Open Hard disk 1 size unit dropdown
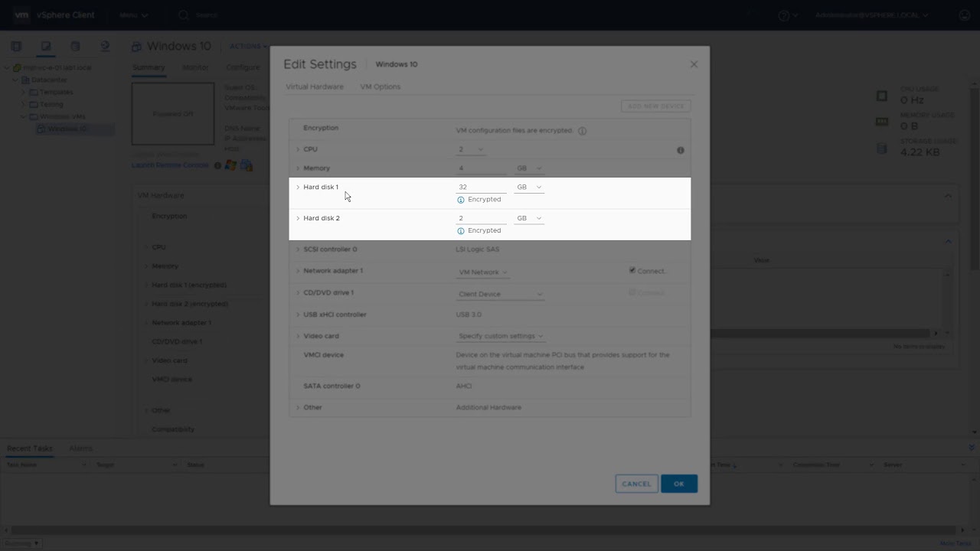This screenshot has width=980, height=551. pos(529,187)
